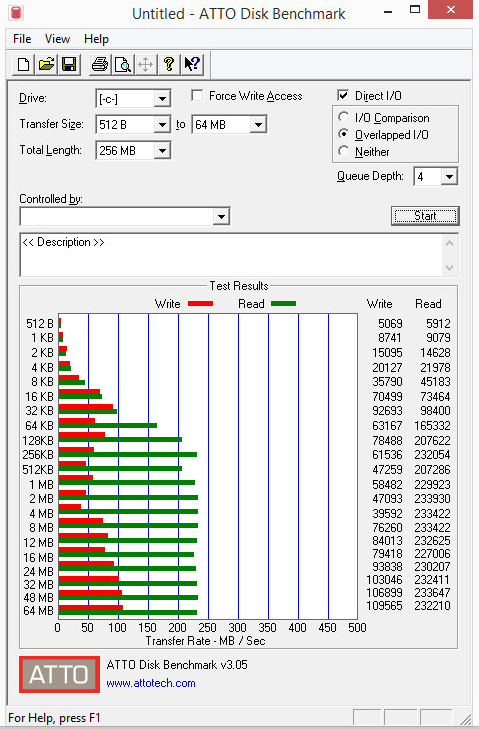Click write value 103046
The height and width of the screenshot is (729, 479).
(384, 579)
